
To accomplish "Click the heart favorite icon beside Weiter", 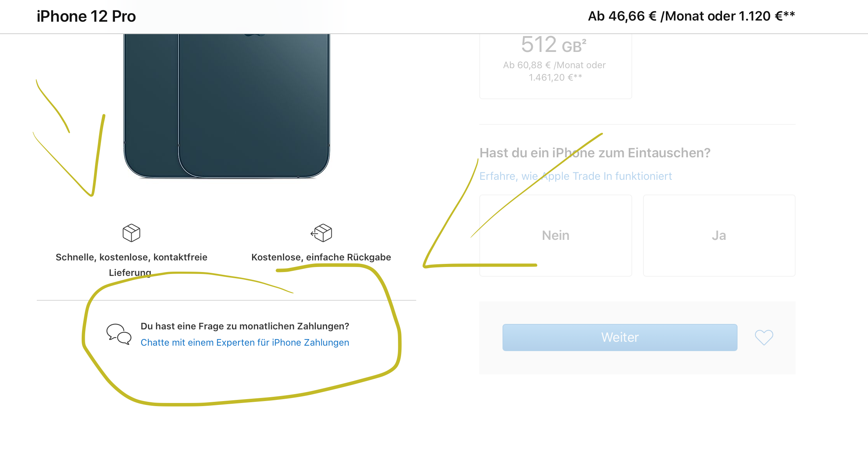I will pos(764,338).
